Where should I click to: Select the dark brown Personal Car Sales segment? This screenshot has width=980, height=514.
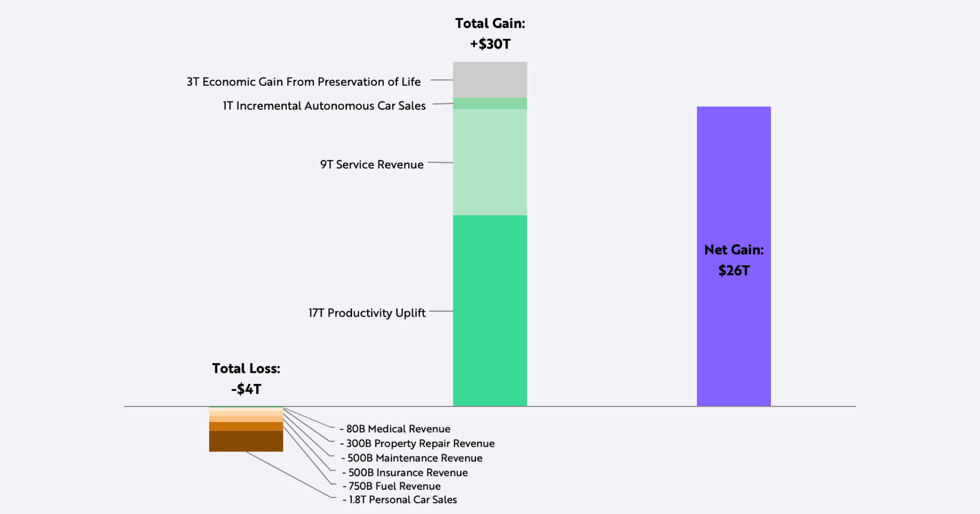246,441
